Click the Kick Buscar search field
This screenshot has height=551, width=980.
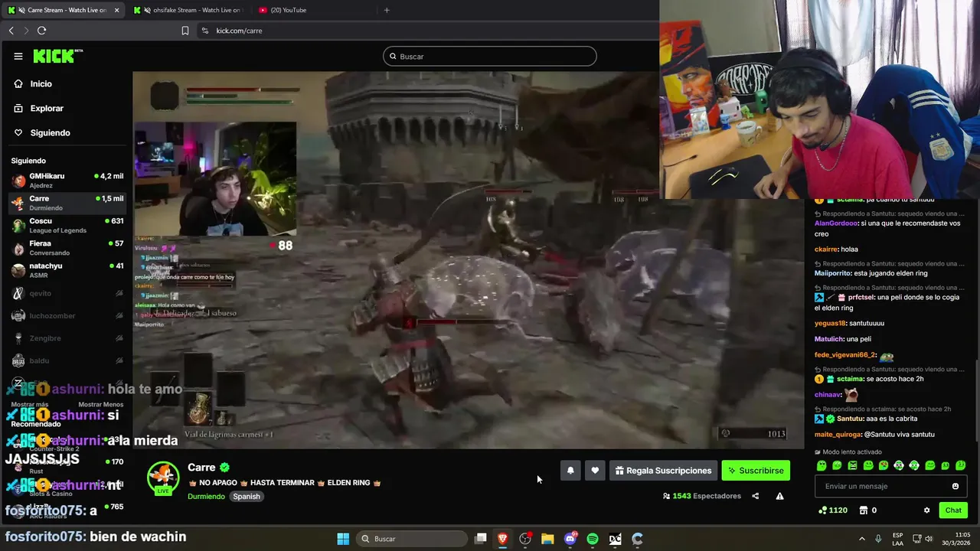coord(490,56)
